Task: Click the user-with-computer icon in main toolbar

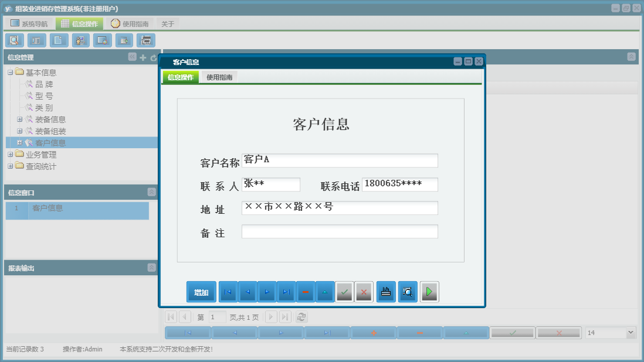Action: pyautogui.click(x=80, y=40)
